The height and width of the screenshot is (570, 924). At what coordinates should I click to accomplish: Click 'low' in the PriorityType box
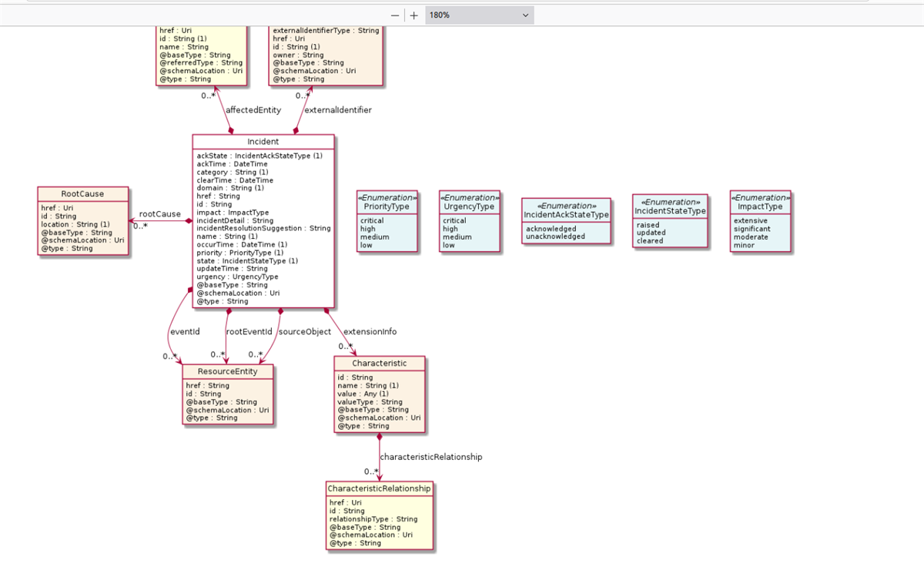[x=367, y=245]
